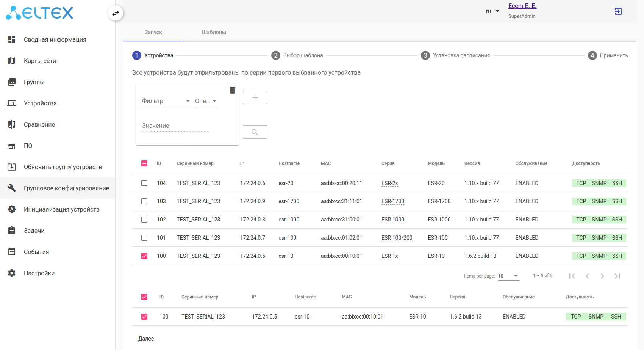Open the ESR-1700 series link
Viewport: 644px width, 350px height.
pyautogui.click(x=392, y=201)
